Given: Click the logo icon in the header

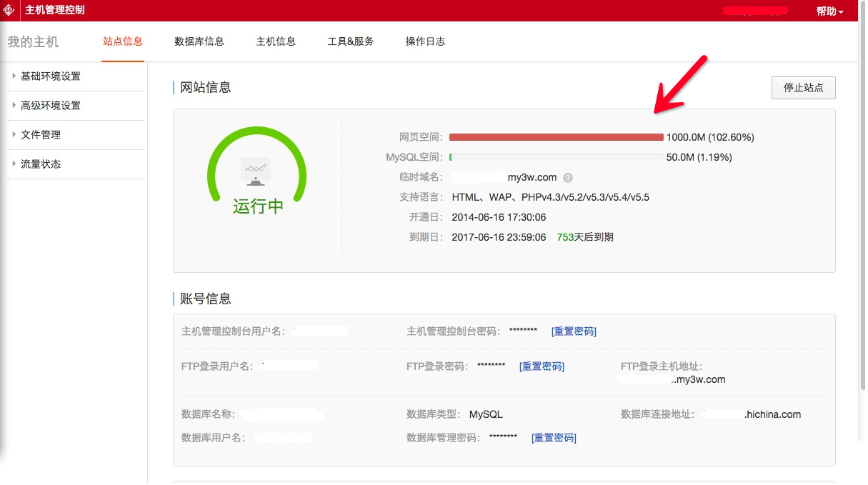Looking at the screenshot, I should [x=10, y=10].
